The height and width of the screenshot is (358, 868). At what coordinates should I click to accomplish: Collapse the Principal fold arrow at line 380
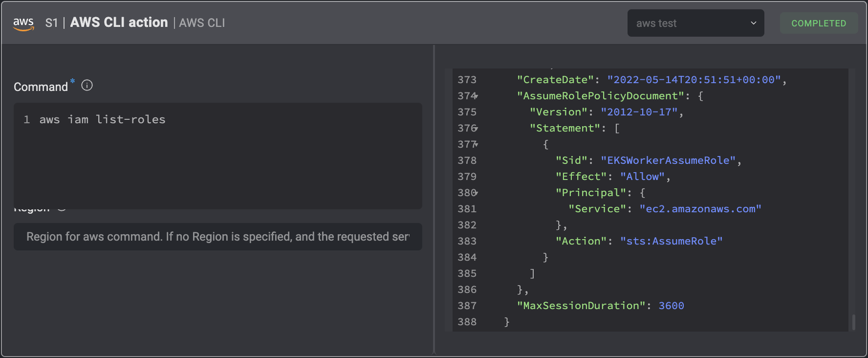pyautogui.click(x=476, y=193)
